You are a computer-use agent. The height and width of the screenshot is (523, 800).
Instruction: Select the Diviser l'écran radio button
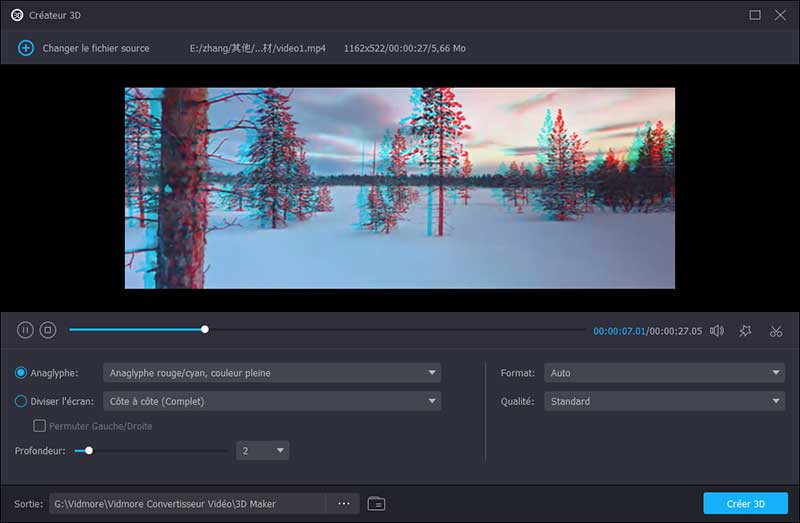pos(20,402)
